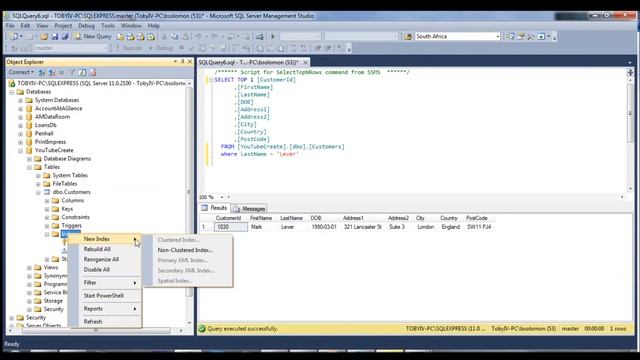Click the Object Explorer horizontal scrollbar
640x360 pixels.
[x=96, y=331]
